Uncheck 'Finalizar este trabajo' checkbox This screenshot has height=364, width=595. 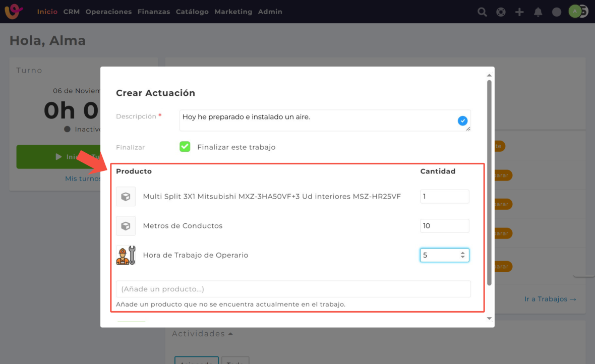[x=185, y=147]
